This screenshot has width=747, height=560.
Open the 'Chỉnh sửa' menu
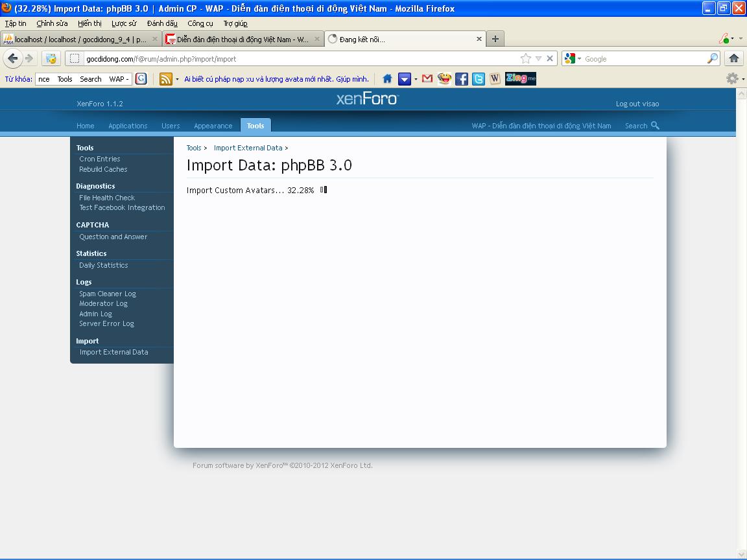click(x=52, y=23)
